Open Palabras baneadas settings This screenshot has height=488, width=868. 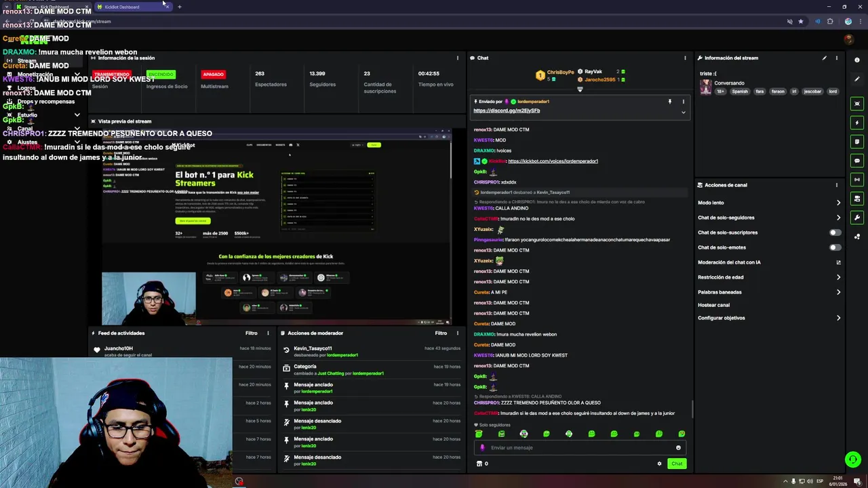(769, 292)
